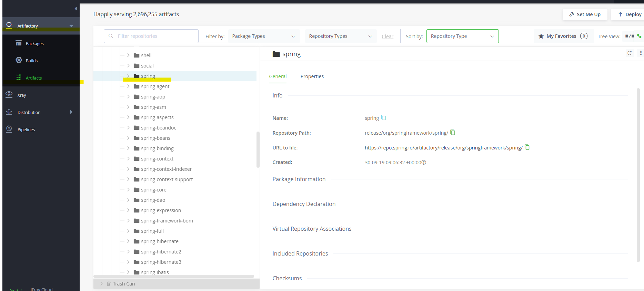The width and height of the screenshot is (644, 291).
Task: Click the Filter repositories search field
Action: (151, 36)
